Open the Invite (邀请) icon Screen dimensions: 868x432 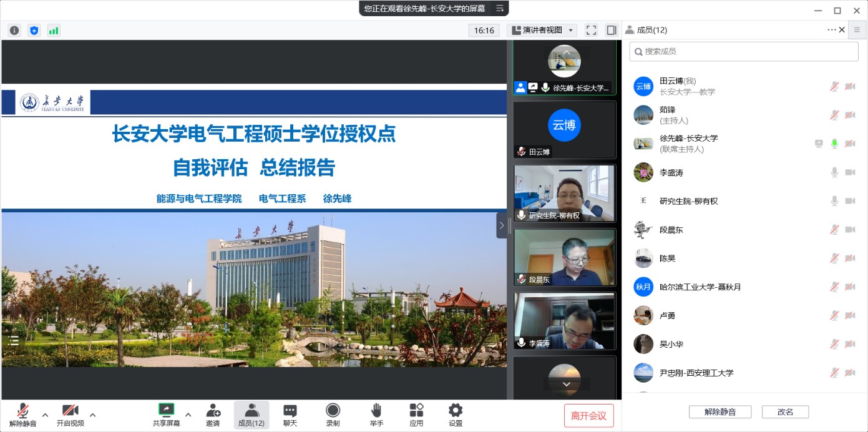(213, 415)
